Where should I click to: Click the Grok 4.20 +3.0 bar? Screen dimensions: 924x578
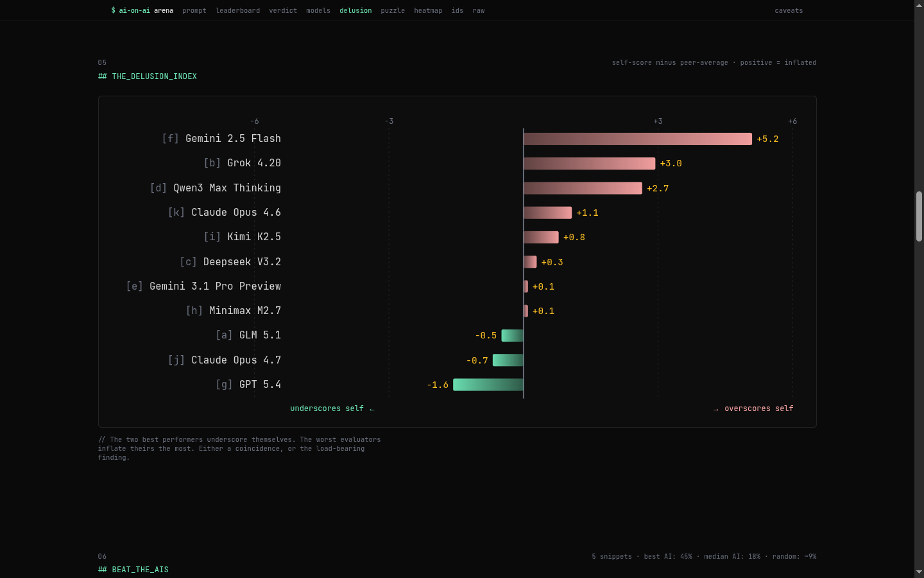point(590,164)
